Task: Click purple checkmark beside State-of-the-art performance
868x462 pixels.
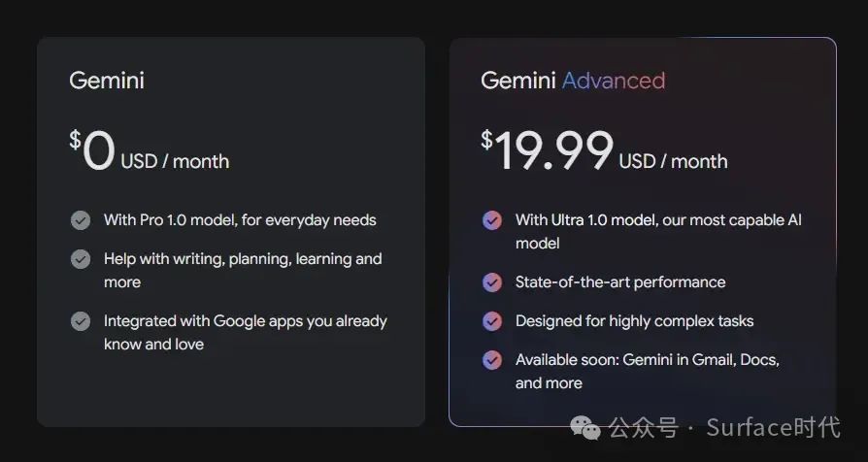Action: tap(492, 282)
